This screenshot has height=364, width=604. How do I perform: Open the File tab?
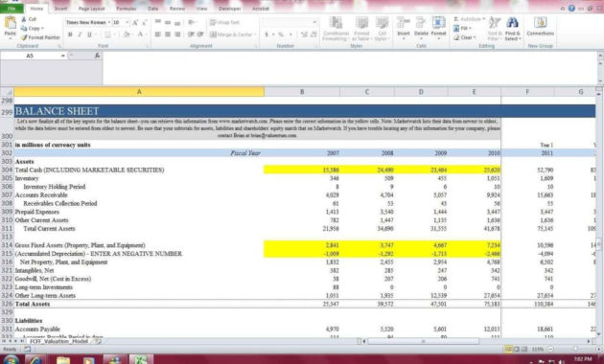pos(12,8)
